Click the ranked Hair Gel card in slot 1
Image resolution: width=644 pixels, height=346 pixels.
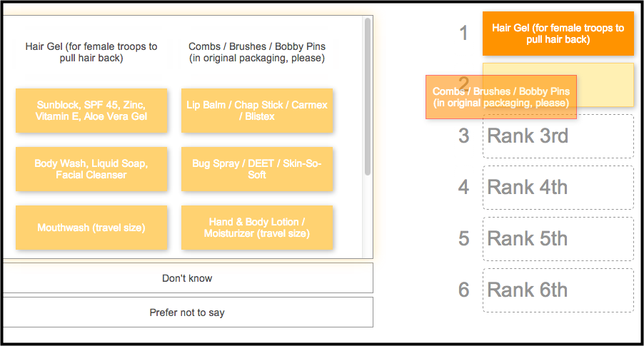[x=558, y=34]
